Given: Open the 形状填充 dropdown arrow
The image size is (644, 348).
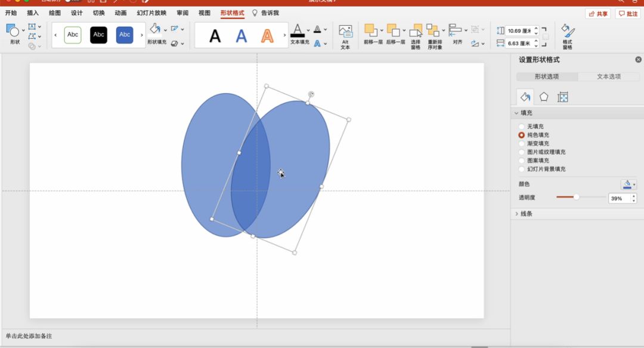Looking at the screenshot, I should pos(165,30).
